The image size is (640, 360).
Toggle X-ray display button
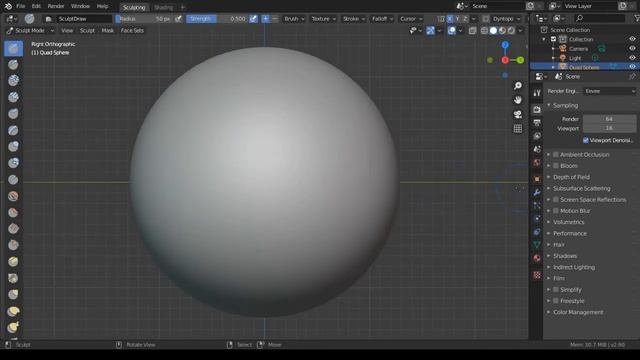[x=472, y=31]
